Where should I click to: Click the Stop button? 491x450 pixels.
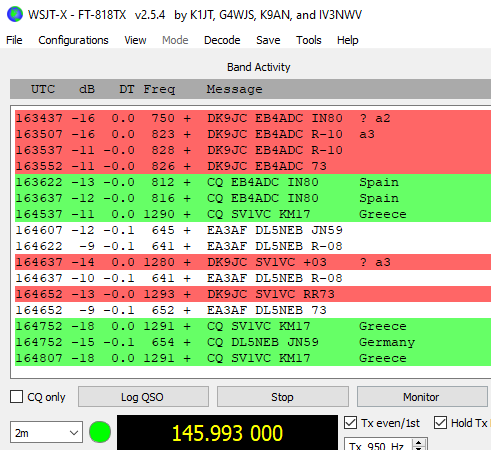(283, 397)
